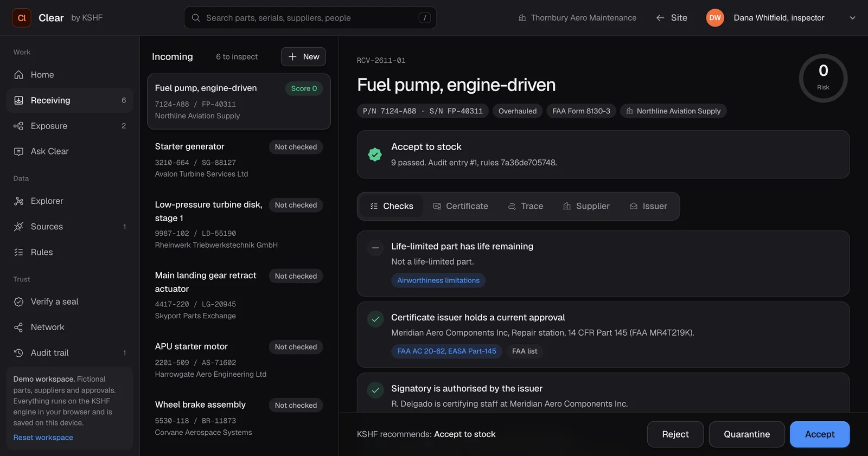Click the FAA Form 8130-3 chip
The image size is (868, 456).
(581, 111)
